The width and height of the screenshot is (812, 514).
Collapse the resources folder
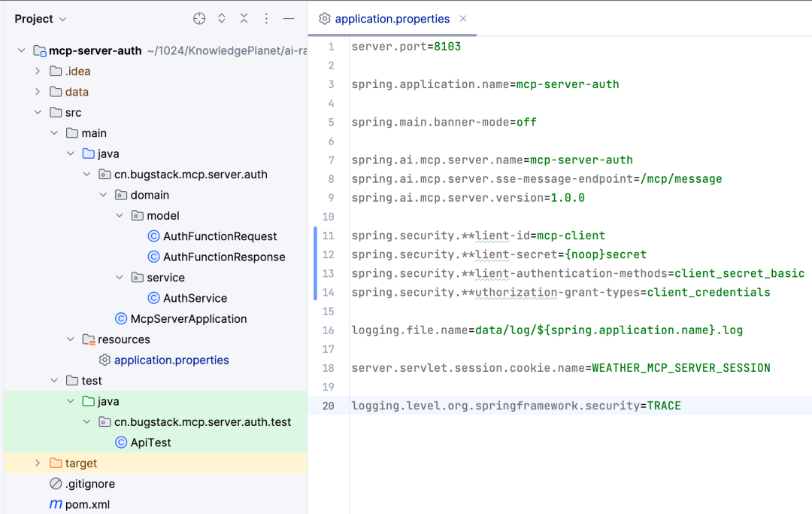pyautogui.click(x=71, y=339)
